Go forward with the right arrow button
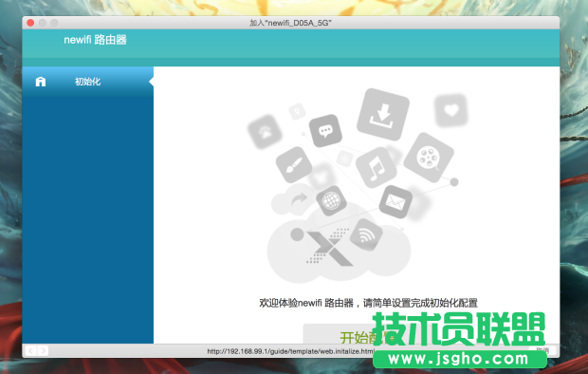This screenshot has width=588, height=374. [x=43, y=350]
